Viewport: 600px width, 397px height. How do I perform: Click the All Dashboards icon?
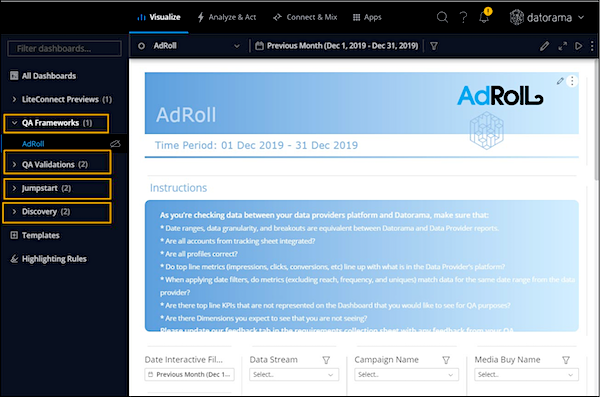[14, 76]
